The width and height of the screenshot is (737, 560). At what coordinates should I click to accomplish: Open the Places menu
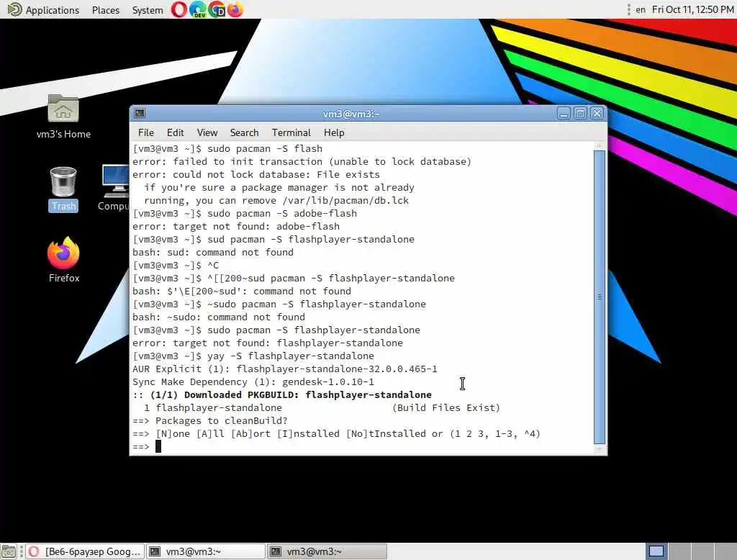click(x=106, y=10)
